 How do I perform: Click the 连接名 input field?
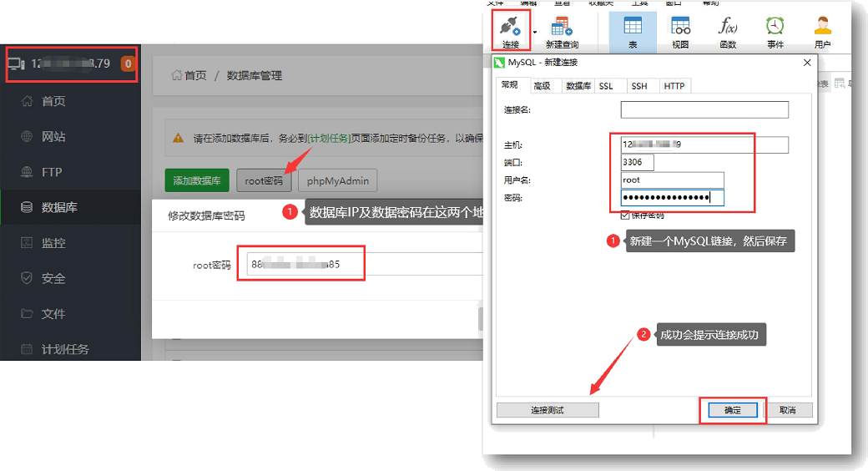(704, 109)
